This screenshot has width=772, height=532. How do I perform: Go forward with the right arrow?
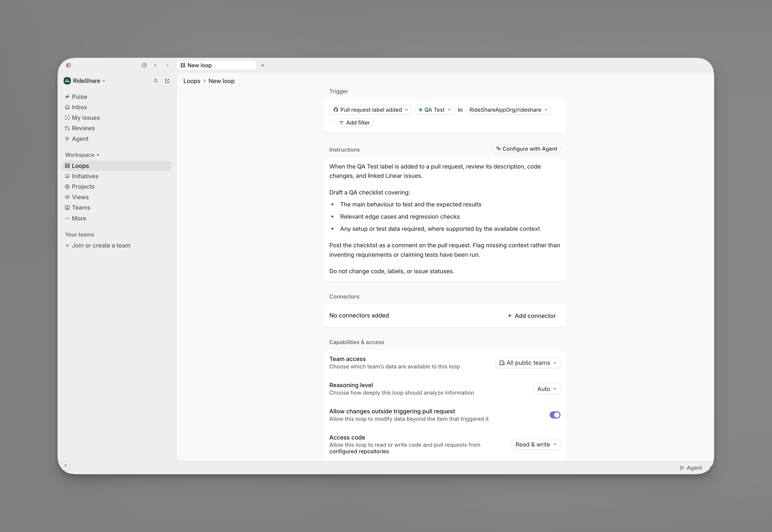coord(167,65)
